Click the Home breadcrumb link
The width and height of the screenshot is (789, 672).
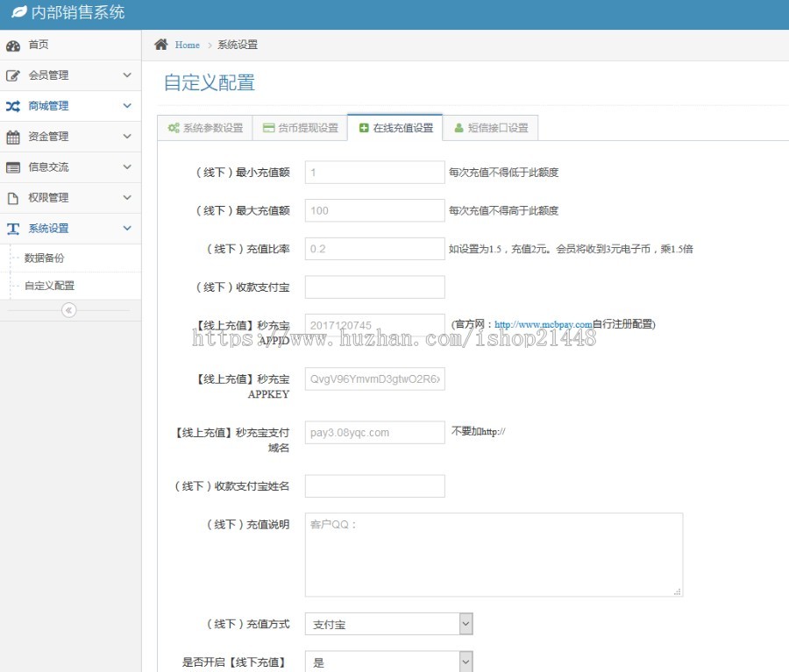187,45
